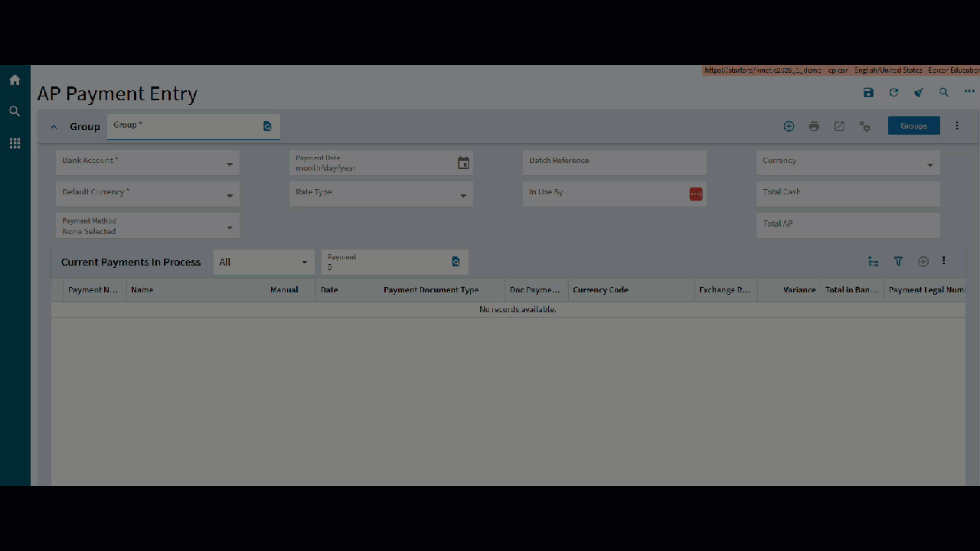Viewport: 980px width, 551px height.
Task: Open the payments grid filter
Action: tap(898, 262)
